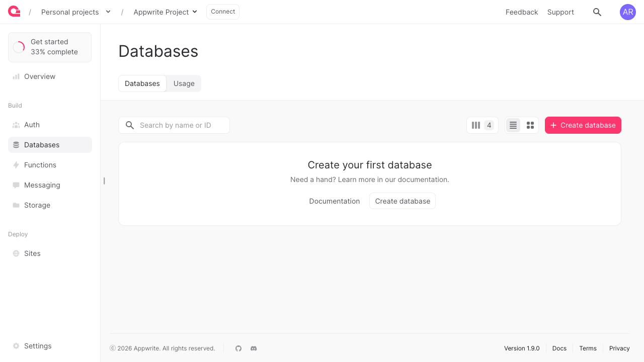Click the plus icon on Create database
Screen dimensions: 644x362
tap(553, 125)
